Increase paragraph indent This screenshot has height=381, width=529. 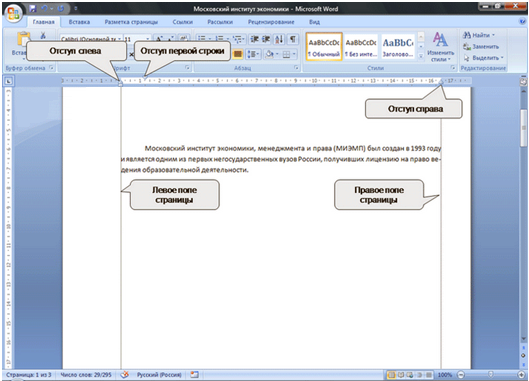coord(266,39)
